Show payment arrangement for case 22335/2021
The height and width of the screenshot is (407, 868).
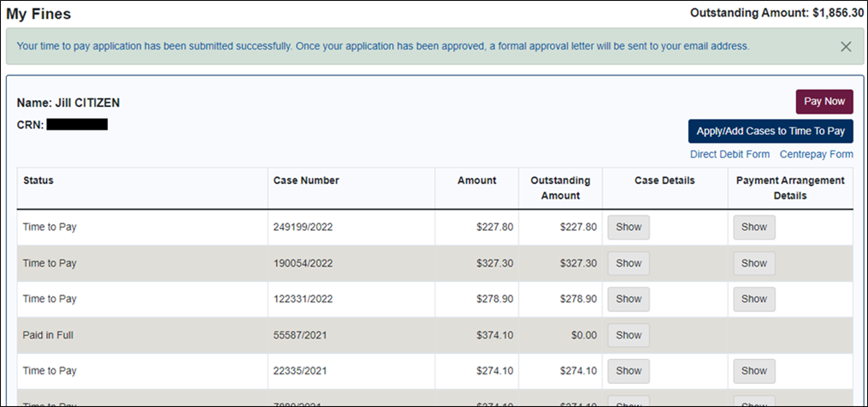(753, 371)
